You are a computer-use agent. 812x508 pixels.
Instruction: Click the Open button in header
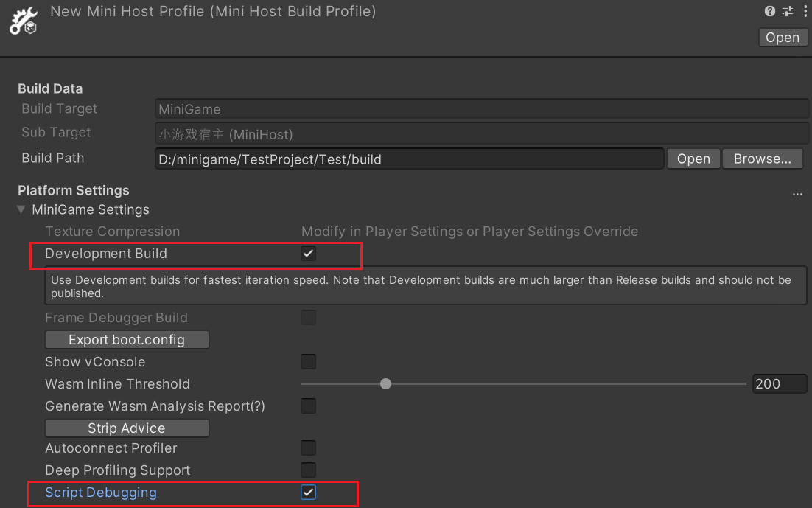click(782, 38)
